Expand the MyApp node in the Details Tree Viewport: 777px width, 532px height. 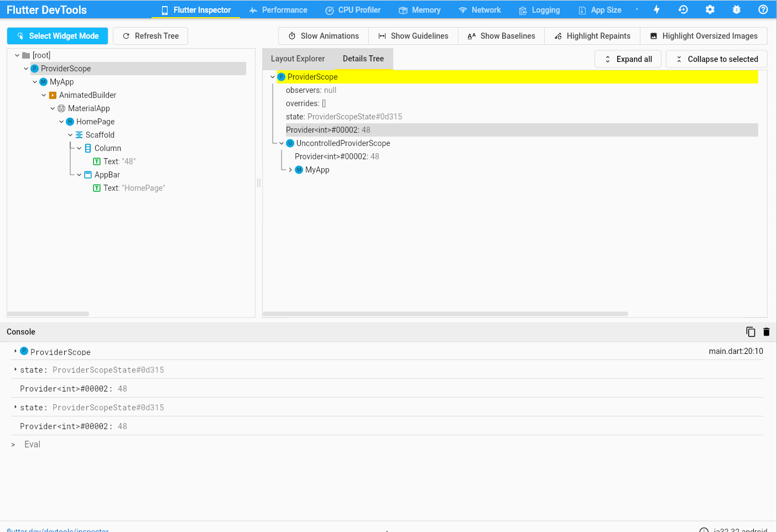coord(290,170)
